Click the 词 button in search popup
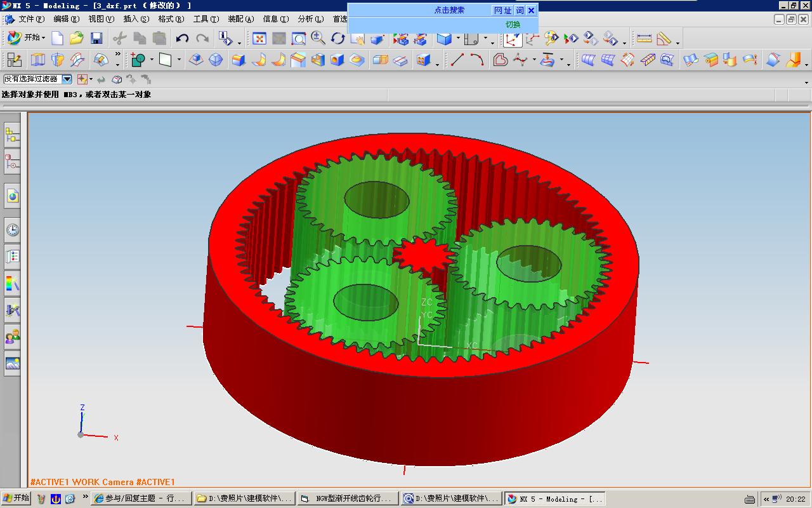Viewport: 812px width, 508px height. [520, 10]
